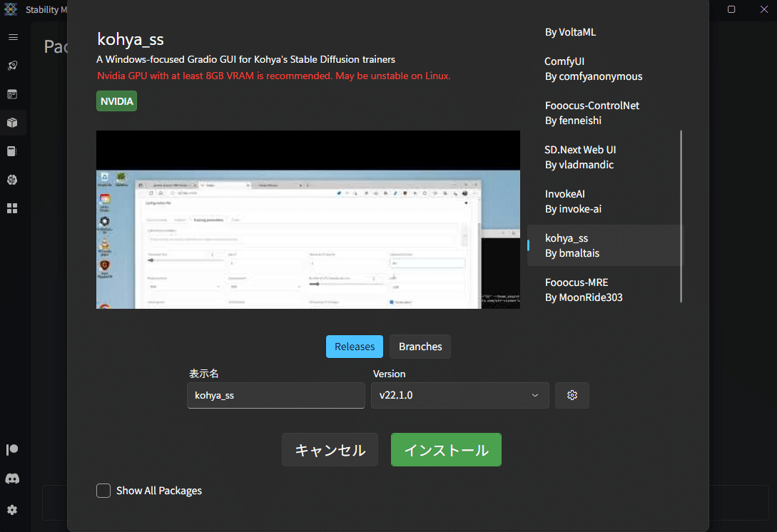Expand the Version v22.1.0 dropdown
The width and height of the screenshot is (777, 532).
460,395
